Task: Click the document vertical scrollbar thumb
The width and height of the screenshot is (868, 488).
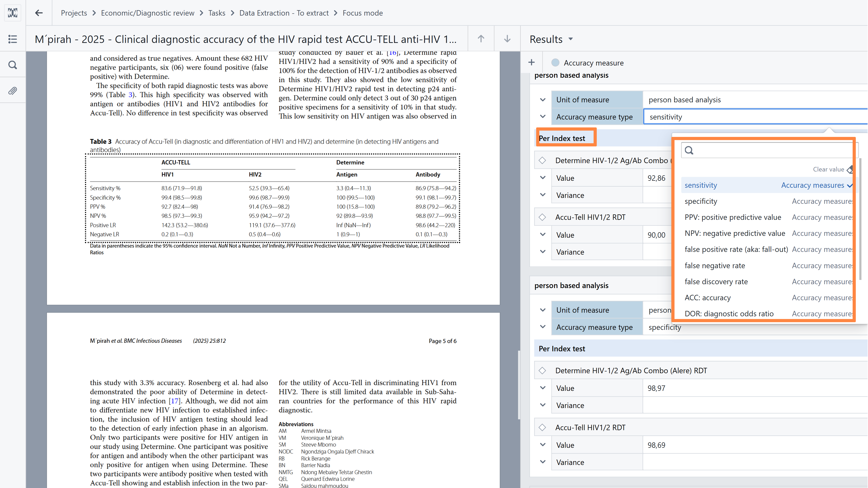Action: click(x=519, y=385)
